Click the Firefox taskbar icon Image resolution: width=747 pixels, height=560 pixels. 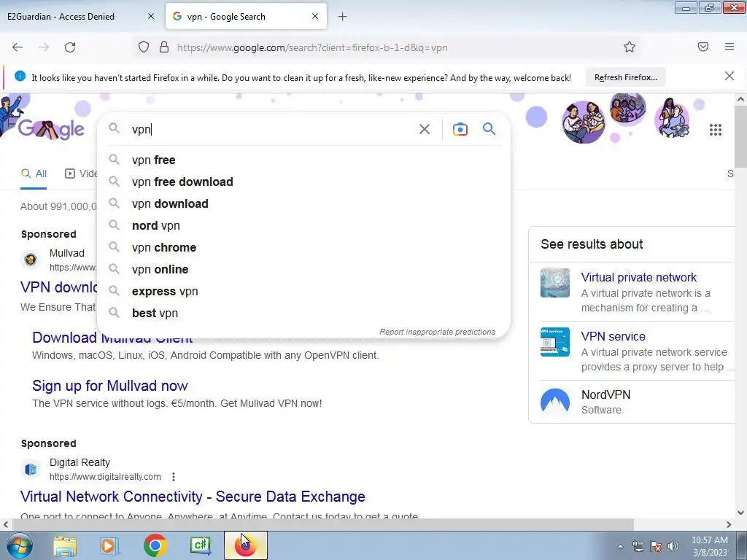(x=245, y=545)
